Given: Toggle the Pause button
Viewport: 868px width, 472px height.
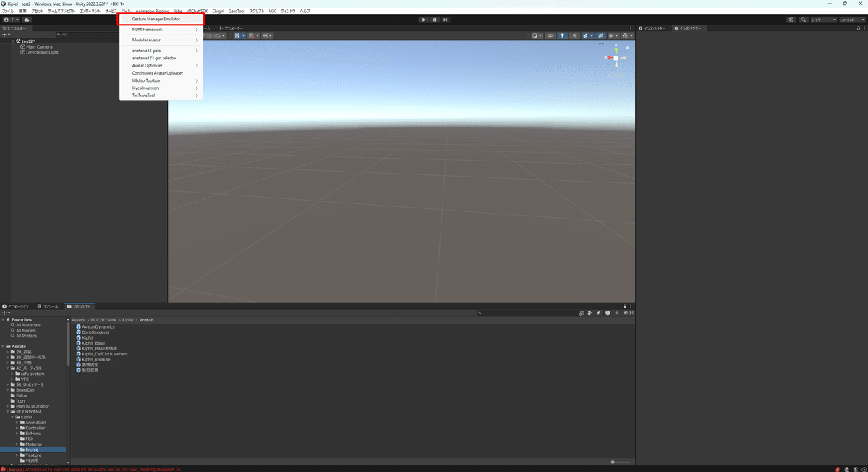Looking at the screenshot, I should pyautogui.click(x=434, y=20).
